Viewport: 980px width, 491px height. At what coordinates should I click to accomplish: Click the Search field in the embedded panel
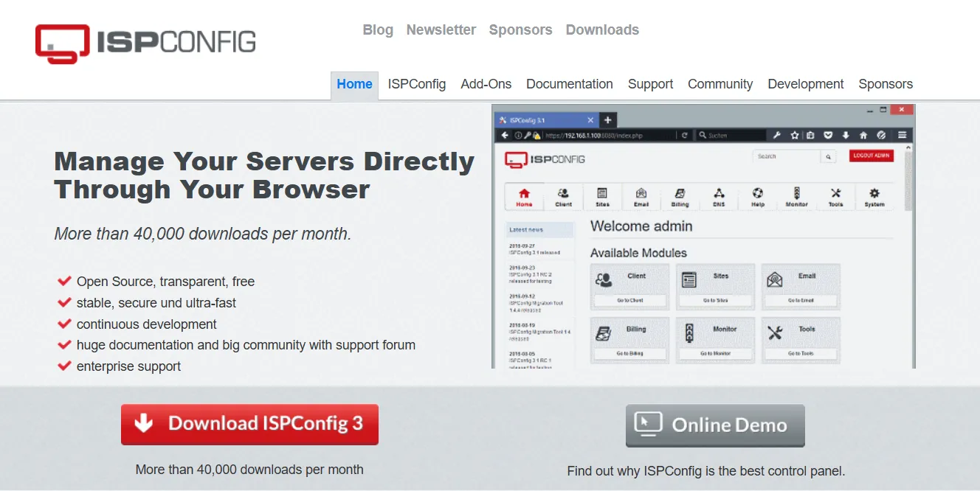pyautogui.click(x=787, y=156)
